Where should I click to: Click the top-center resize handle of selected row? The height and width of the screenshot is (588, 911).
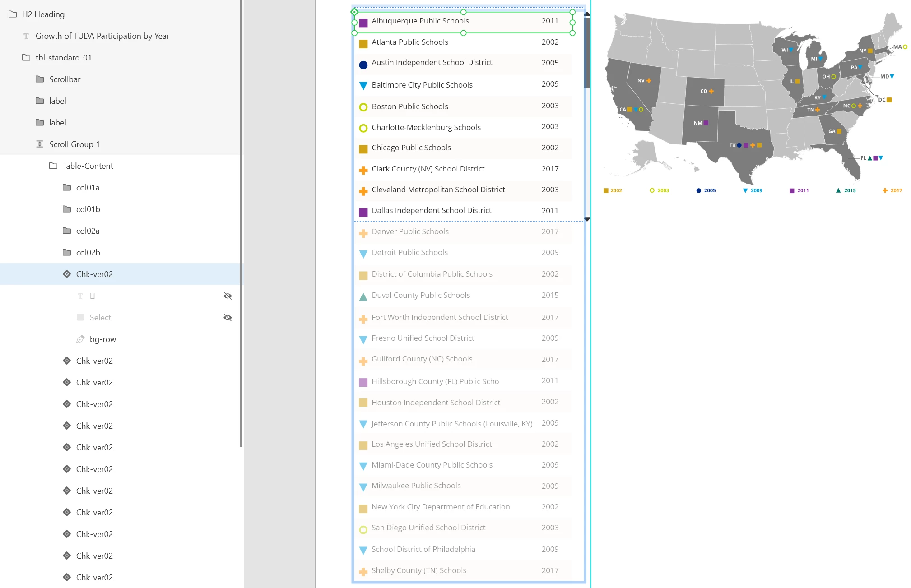pyautogui.click(x=463, y=12)
